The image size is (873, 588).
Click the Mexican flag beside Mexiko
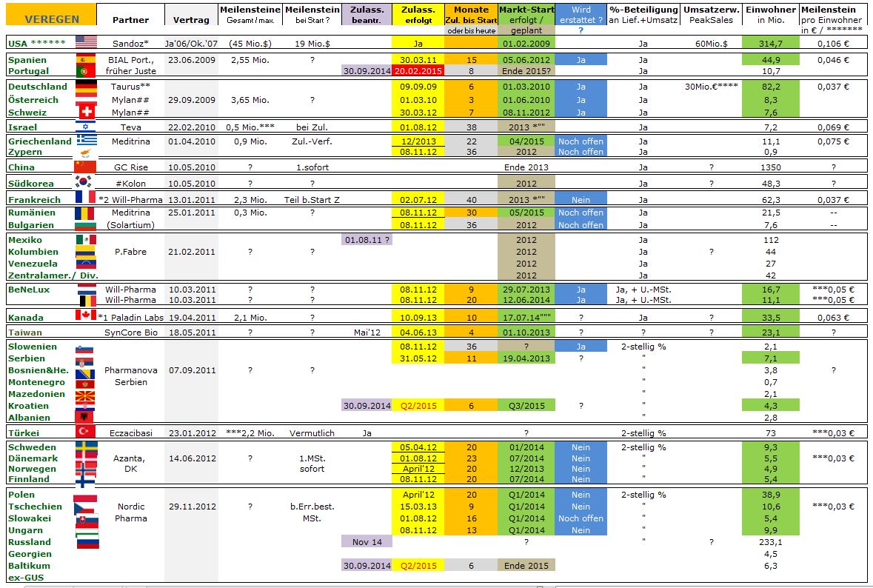point(86,239)
